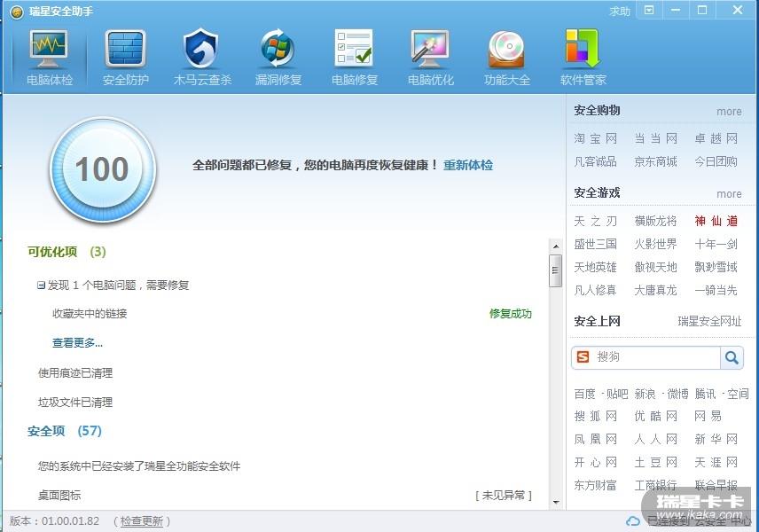The width and height of the screenshot is (759, 532).
Task: Open 今日团购 link
Action: (716, 161)
